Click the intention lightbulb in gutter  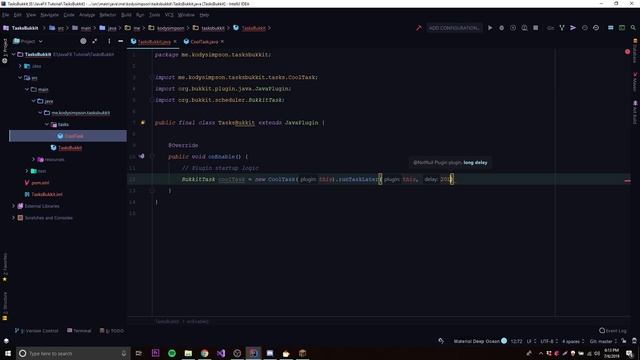coord(143,122)
